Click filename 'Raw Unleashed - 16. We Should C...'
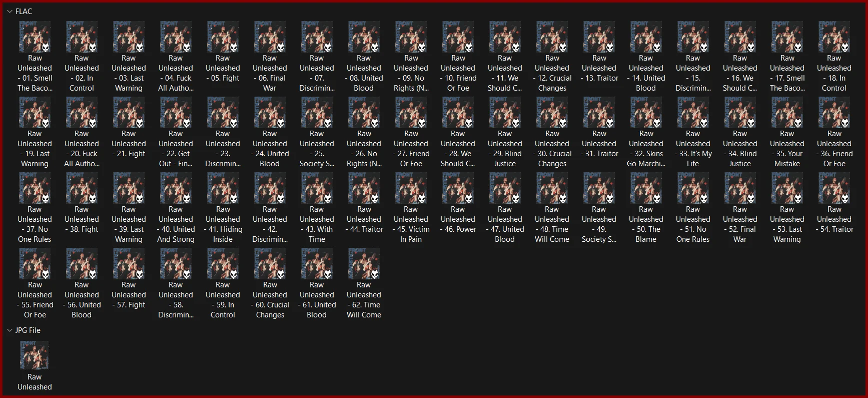Viewport: 868px width, 398px height. [740, 73]
